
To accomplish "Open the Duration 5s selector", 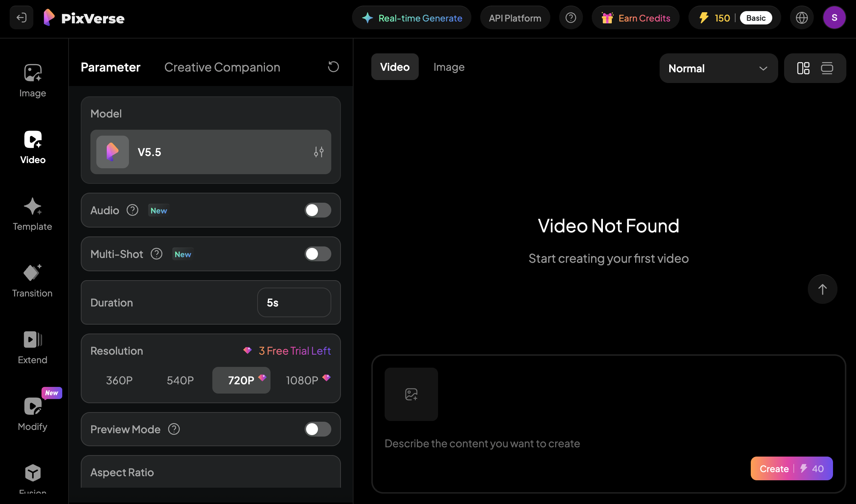I will tap(294, 302).
